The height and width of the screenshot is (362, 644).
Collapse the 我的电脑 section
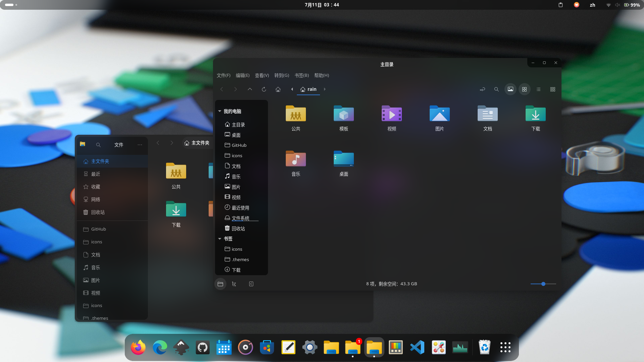(x=220, y=111)
